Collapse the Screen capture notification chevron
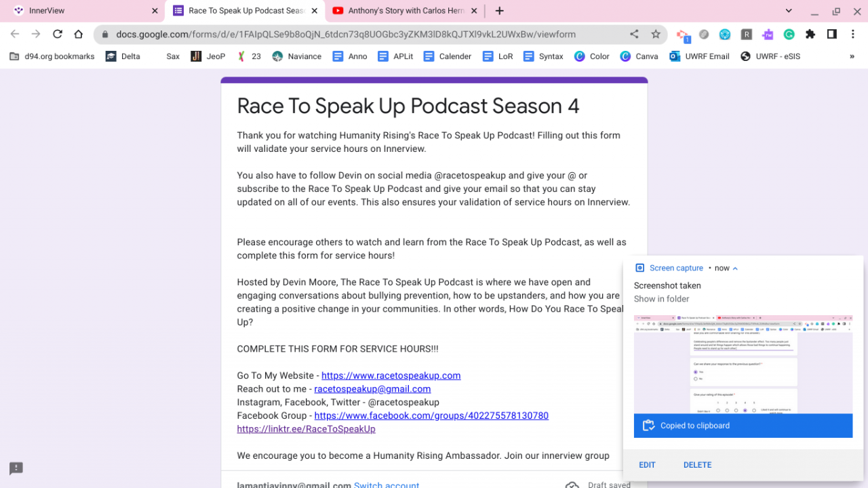Viewport: 868px width, 488px height. point(735,268)
